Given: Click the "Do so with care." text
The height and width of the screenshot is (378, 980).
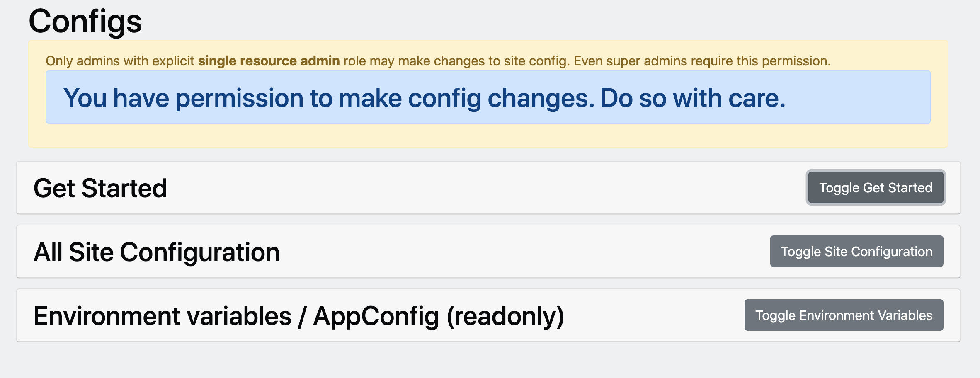Looking at the screenshot, I should (x=692, y=98).
